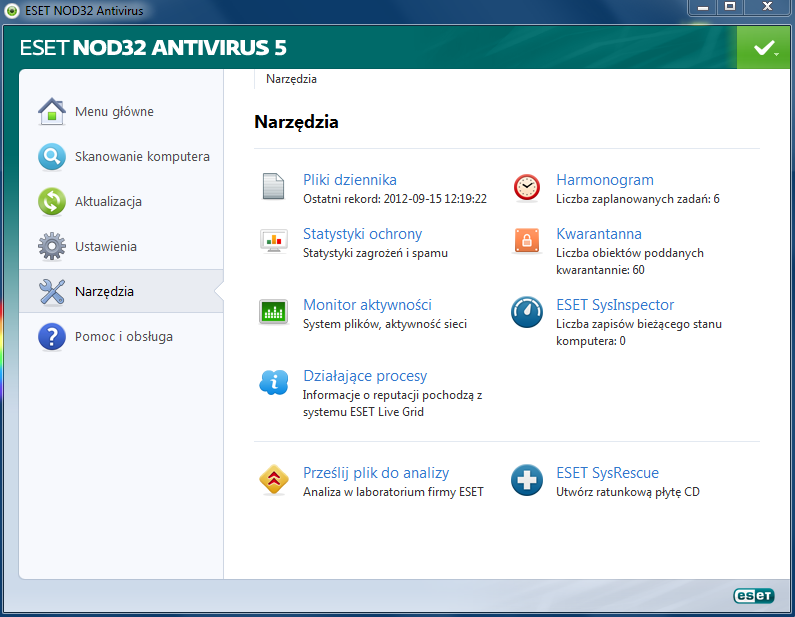The image size is (795, 617).
Task: Click the Narzędzia wrench and screwdriver icon
Action: 52,292
